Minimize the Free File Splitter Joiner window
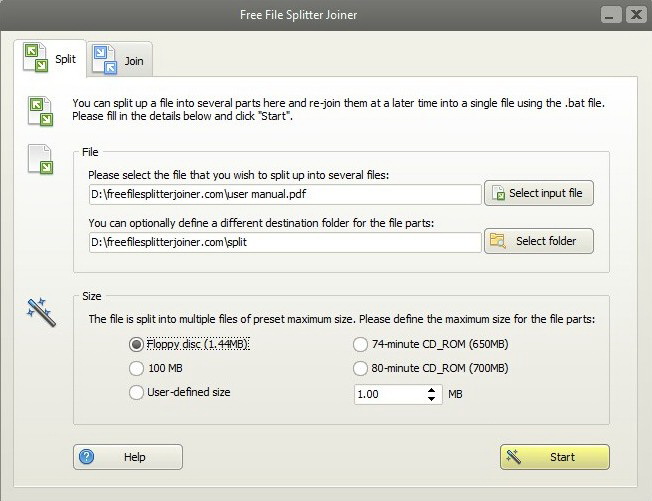The image size is (652, 501). pos(611,15)
